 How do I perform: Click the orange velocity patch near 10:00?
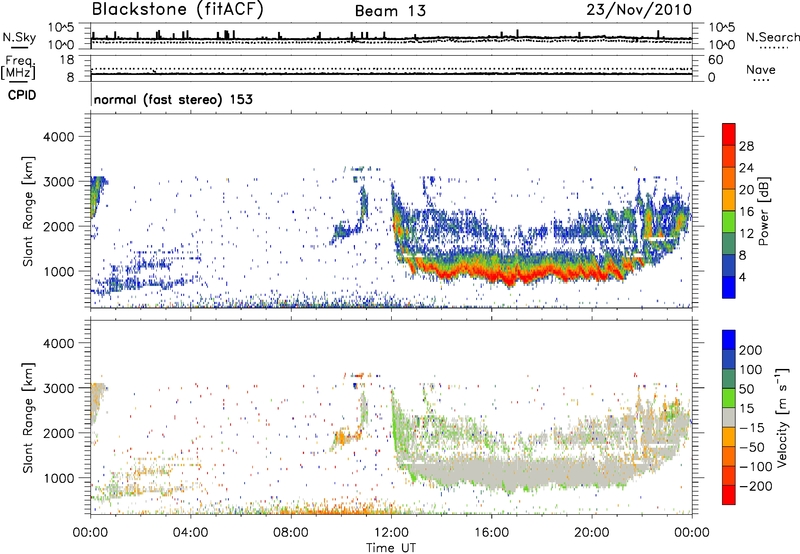pyautogui.click(x=340, y=437)
